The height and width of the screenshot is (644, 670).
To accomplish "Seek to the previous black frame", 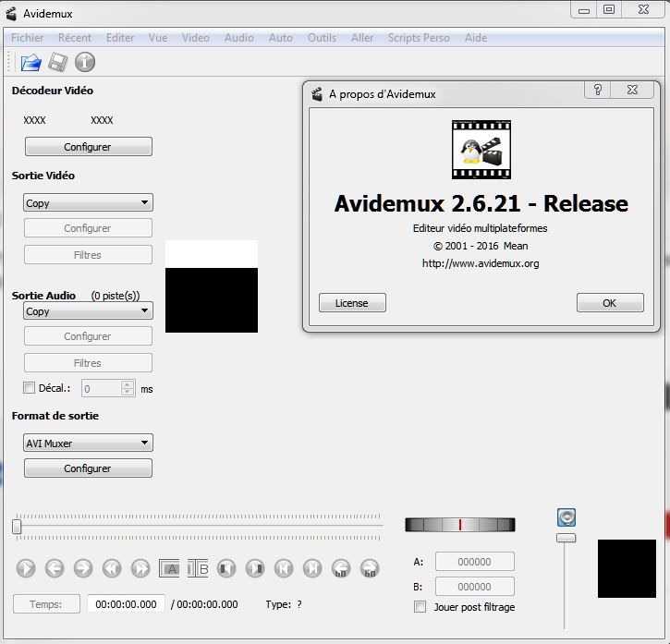I will (x=226, y=568).
